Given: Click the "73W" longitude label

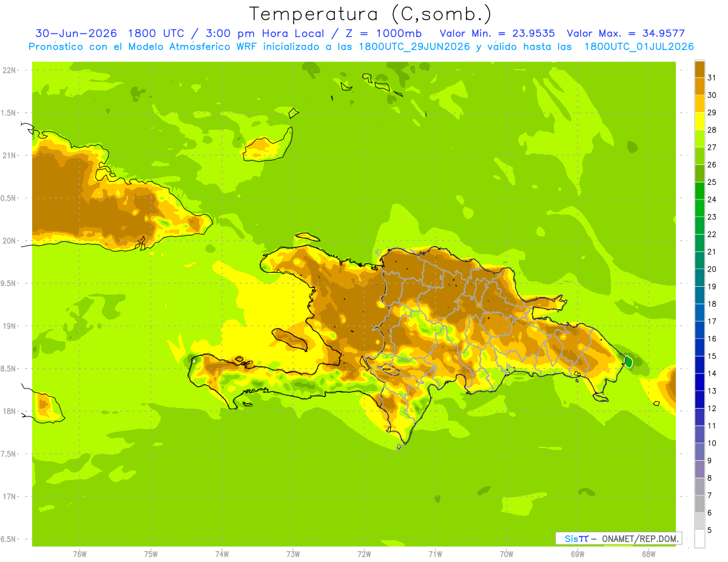Looking at the screenshot, I should click(293, 554).
